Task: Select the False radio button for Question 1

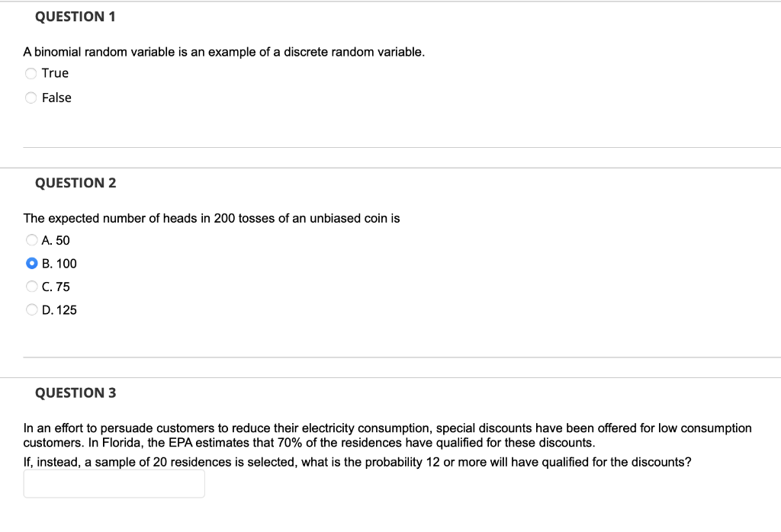Action: click(31, 98)
